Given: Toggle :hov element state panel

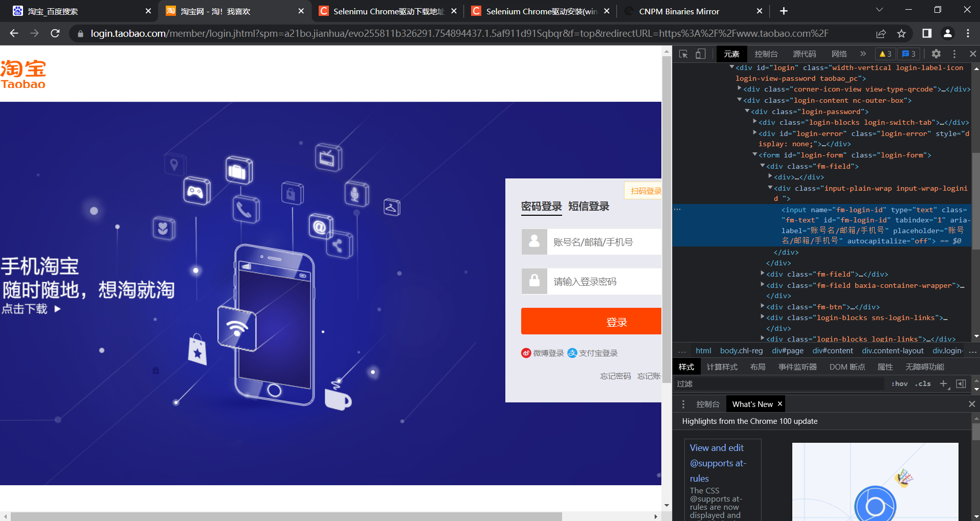Looking at the screenshot, I should click(899, 384).
